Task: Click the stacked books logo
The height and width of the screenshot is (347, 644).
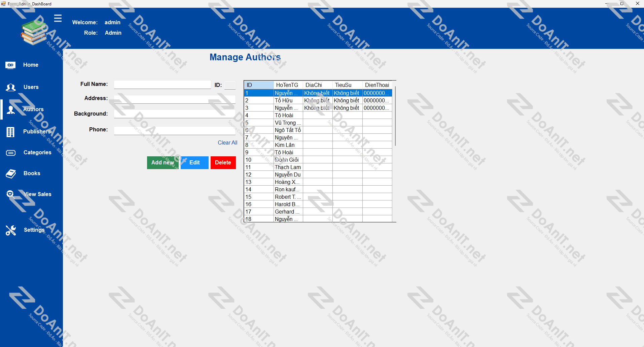Action: (x=34, y=32)
